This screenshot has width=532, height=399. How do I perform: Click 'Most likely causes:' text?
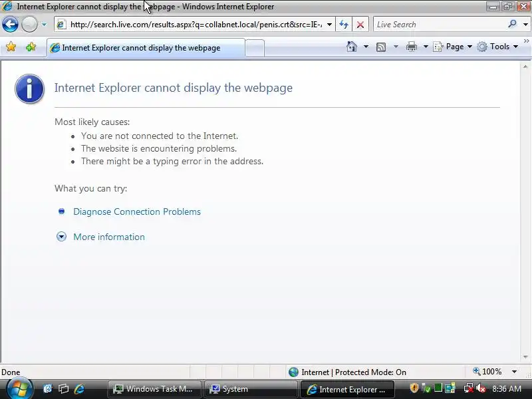coord(92,122)
